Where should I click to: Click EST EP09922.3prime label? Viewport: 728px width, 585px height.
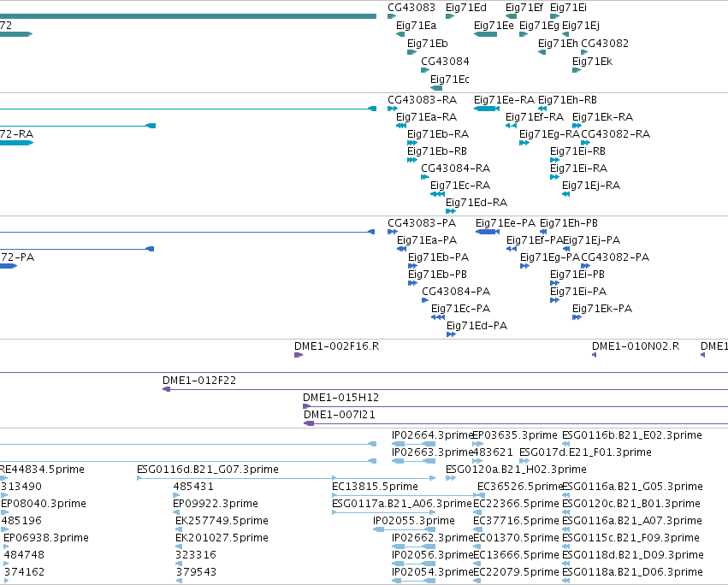pos(216,505)
